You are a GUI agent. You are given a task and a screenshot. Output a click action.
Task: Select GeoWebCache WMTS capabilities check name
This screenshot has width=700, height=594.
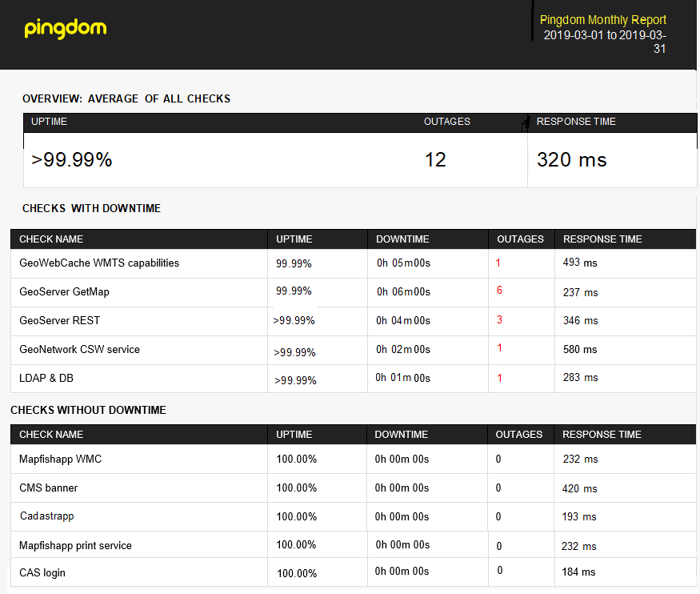(99, 263)
